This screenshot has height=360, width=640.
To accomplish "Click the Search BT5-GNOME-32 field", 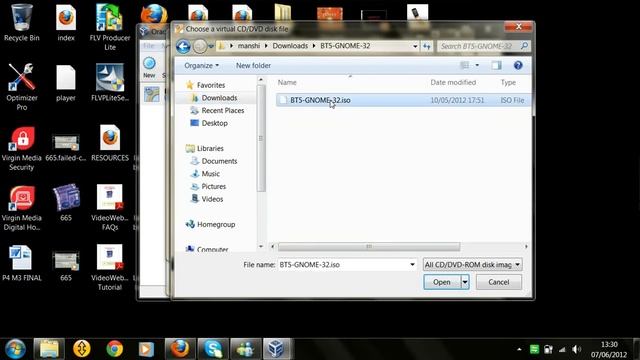I will coord(484,46).
